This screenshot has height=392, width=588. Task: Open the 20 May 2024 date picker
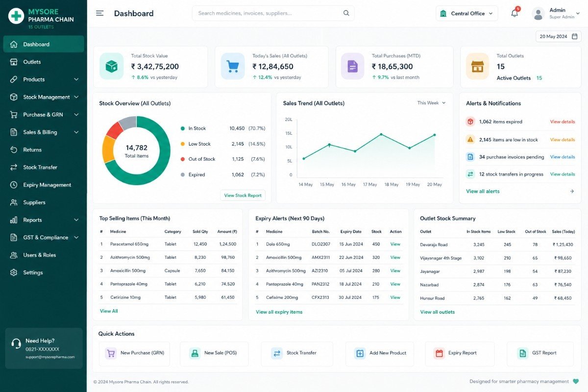(x=558, y=36)
